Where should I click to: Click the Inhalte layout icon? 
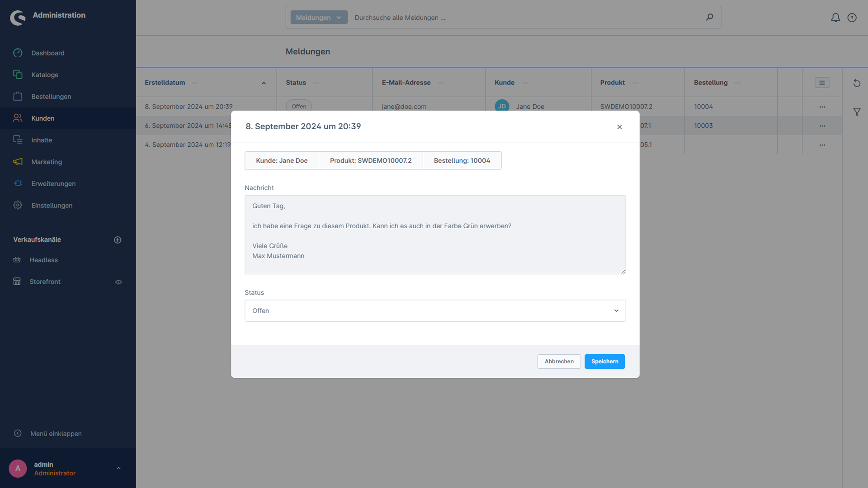[18, 140]
